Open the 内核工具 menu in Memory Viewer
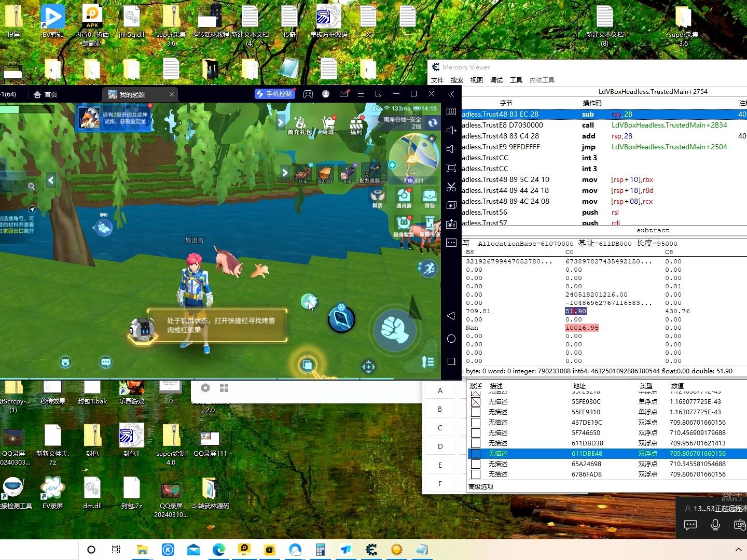 (x=542, y=80)
